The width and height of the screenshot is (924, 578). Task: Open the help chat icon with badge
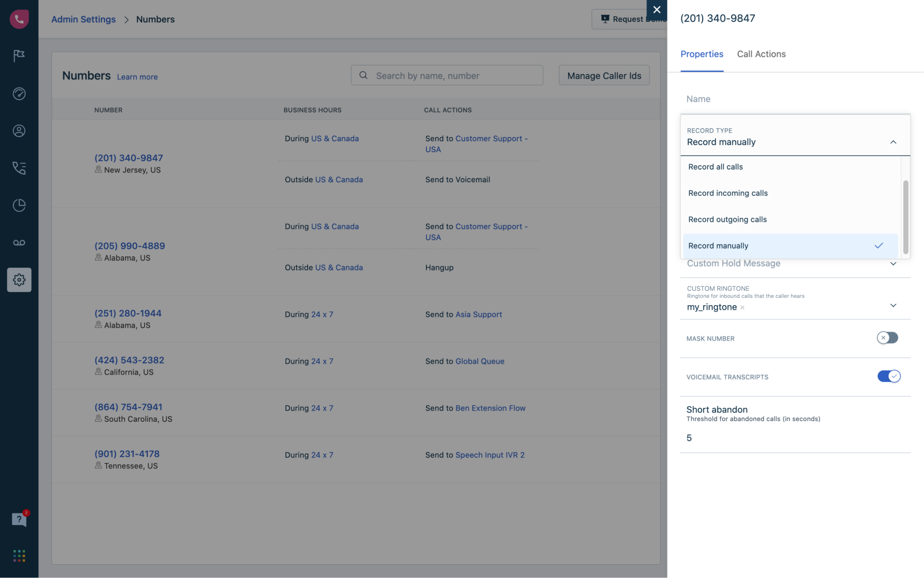pyautogui.click(x=19, y=519)
